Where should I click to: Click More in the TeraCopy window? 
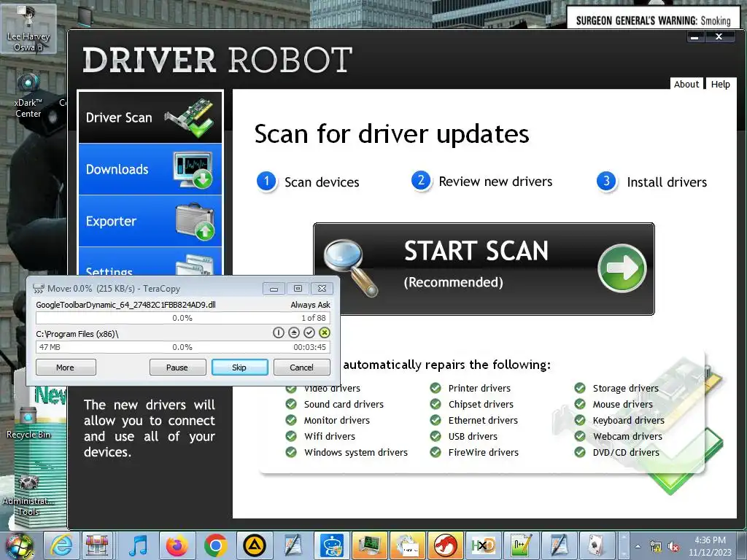66,367
